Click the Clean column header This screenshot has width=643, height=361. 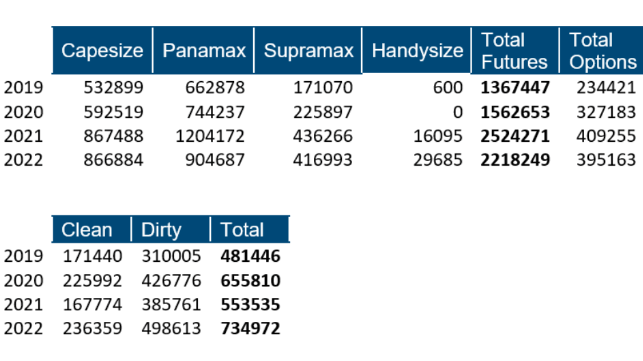point(91,229)
